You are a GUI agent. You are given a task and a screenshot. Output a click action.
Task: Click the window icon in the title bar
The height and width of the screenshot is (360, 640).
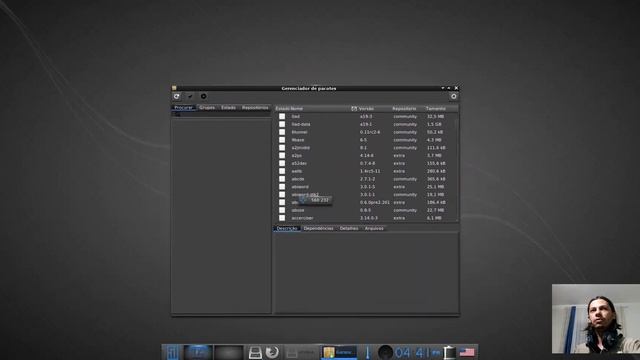click(x=174, y=88)
